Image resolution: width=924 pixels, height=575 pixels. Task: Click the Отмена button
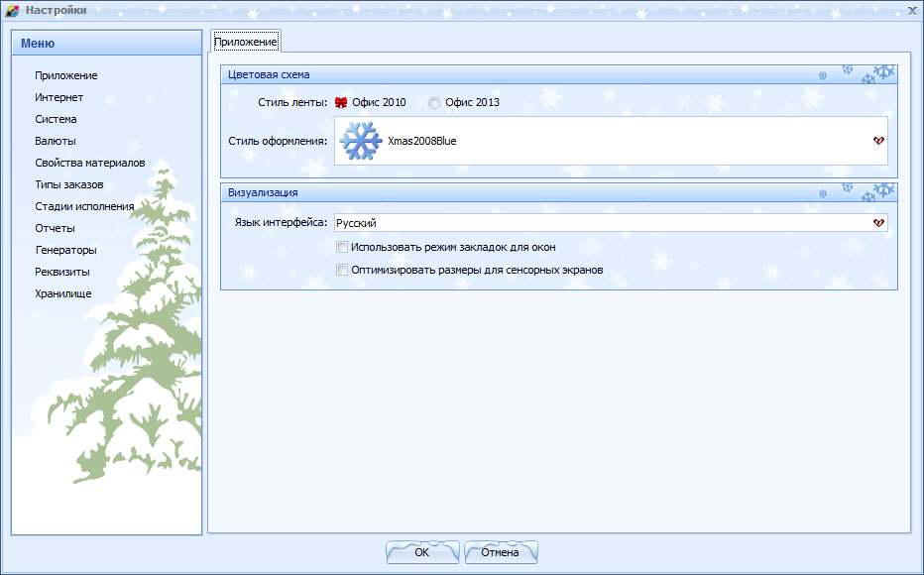click(x=501, y=552)
